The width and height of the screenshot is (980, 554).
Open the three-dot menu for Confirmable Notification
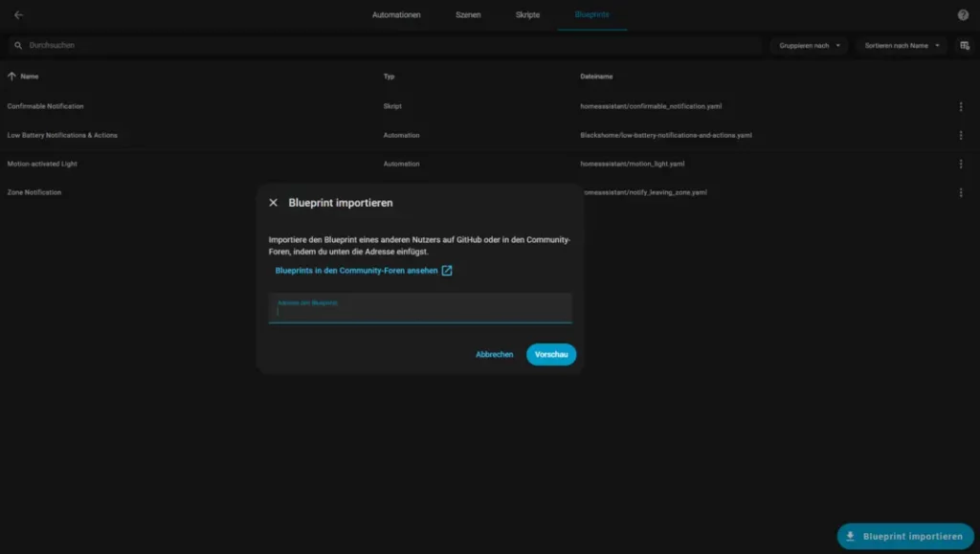coord(961,106)
